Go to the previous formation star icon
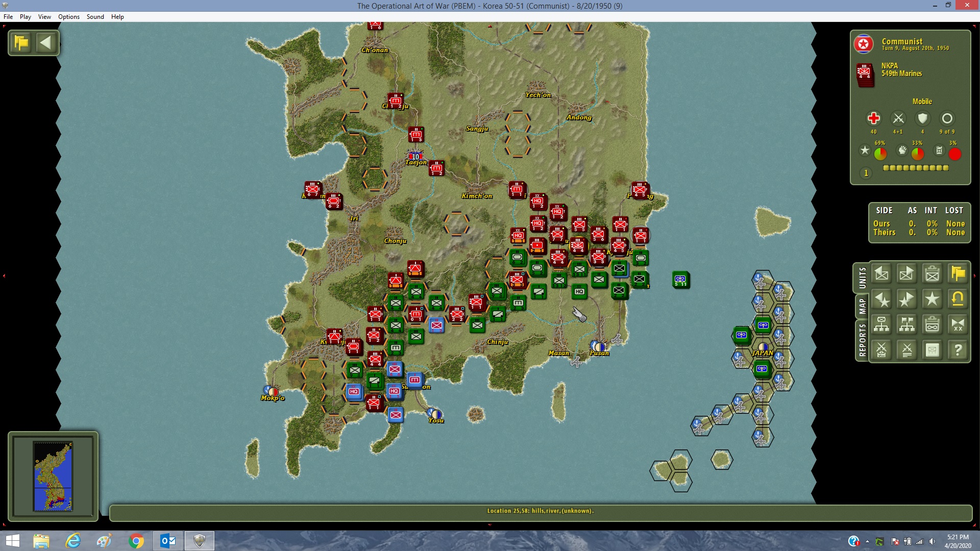Screen dimensions: 980x551 881,299
